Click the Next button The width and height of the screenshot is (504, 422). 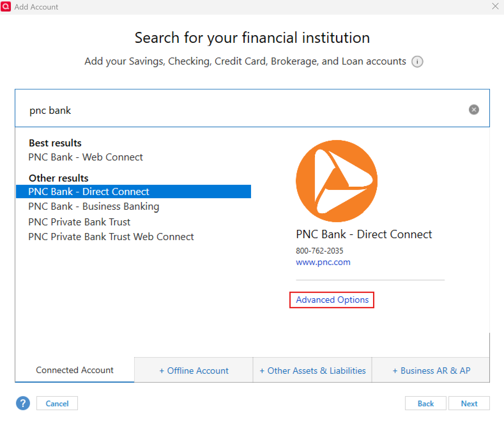point(469,403)
